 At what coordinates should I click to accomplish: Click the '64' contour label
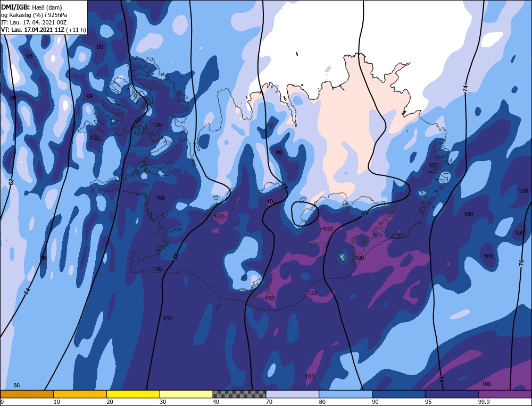point(27,291)
